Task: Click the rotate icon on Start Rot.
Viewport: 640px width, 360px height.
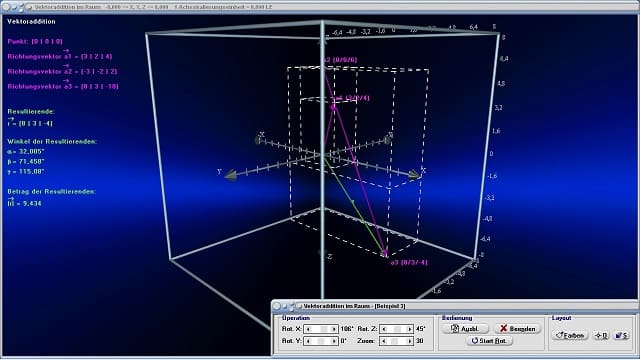Action: click(475, 340)
